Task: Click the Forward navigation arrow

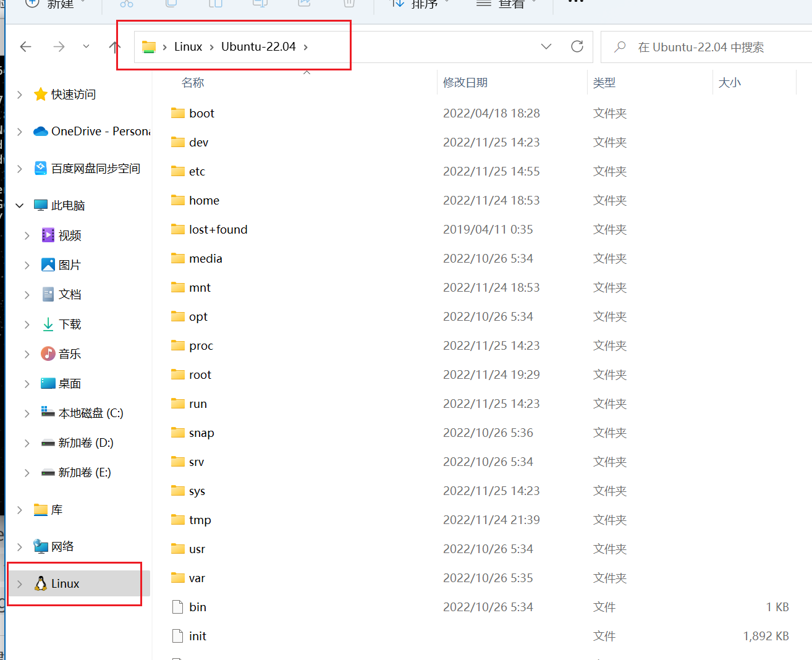Action: tap(59, 46)
